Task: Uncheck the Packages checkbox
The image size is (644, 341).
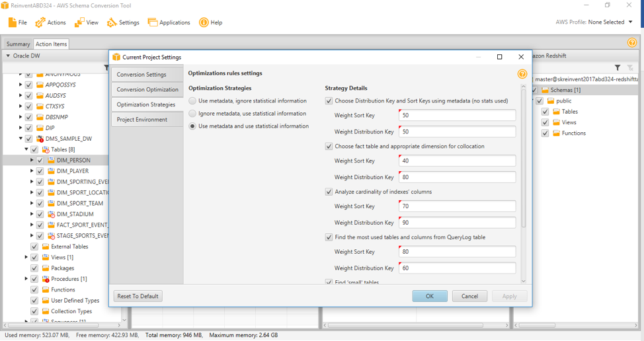Action: coord(34,268)
